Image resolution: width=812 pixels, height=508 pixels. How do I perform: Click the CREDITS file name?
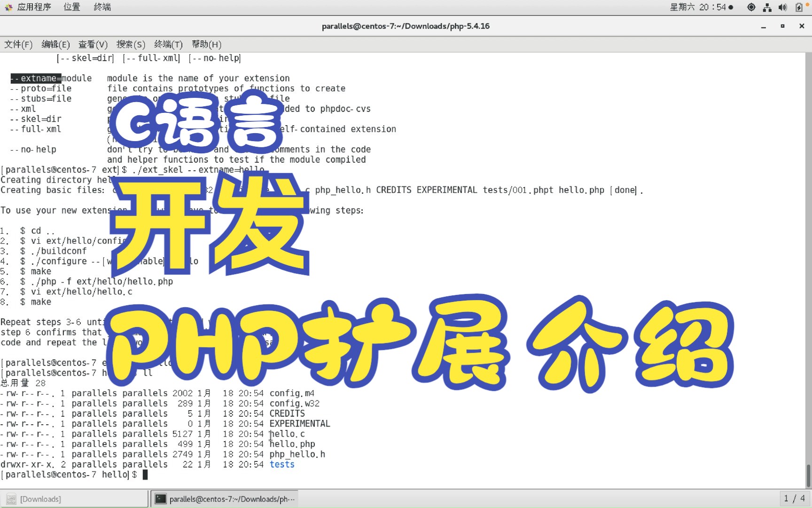pyautogui.click(x=287, y=413)
